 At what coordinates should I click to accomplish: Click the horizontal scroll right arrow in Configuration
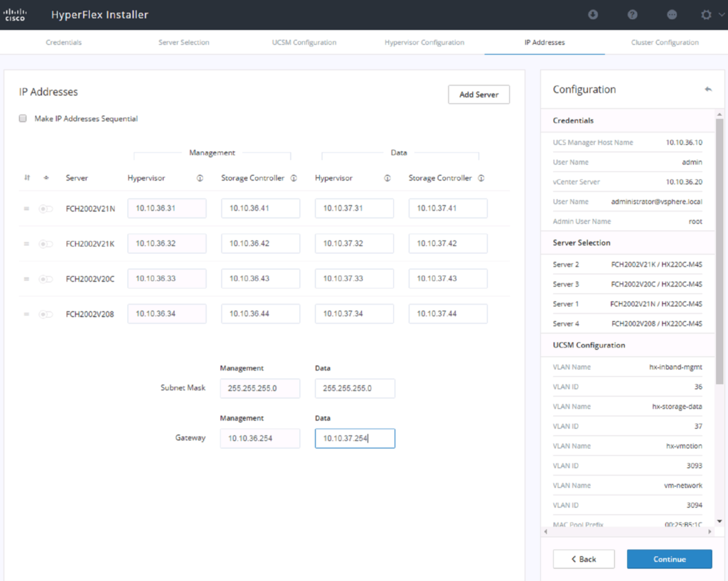(710, 531)
